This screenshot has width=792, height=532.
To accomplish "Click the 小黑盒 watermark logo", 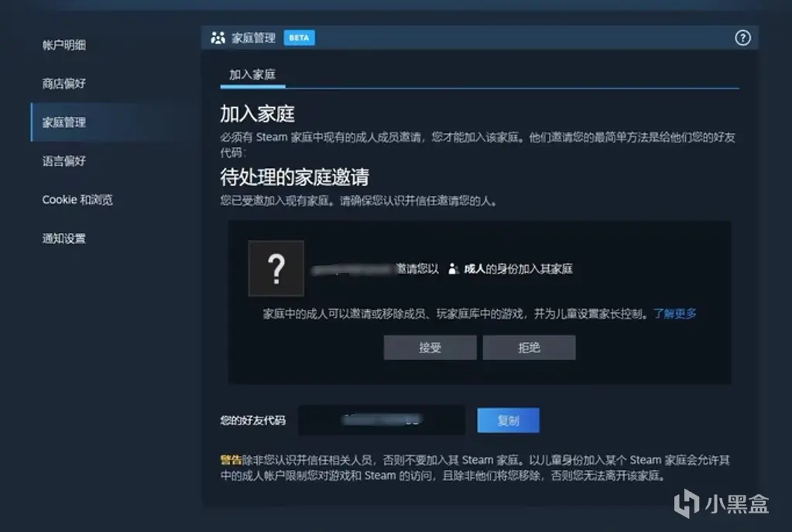I will point(721,503).
